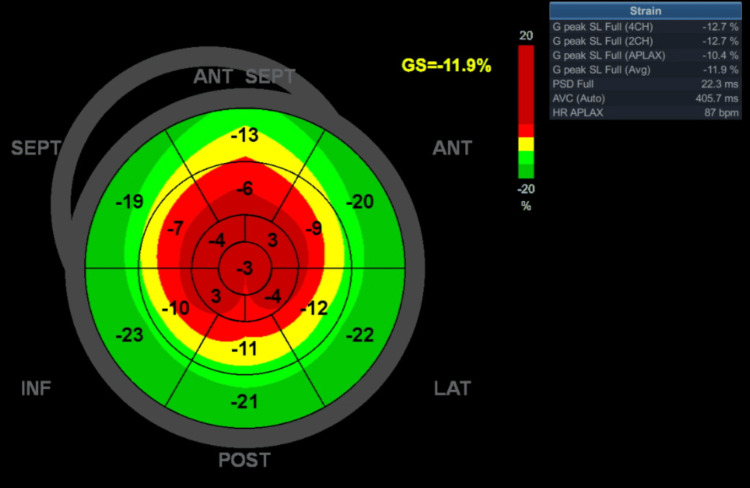The image size is (750, 488).
Task: Click the -20 label below the color scale
Action: pyautogui.click(x=526, y=189)
